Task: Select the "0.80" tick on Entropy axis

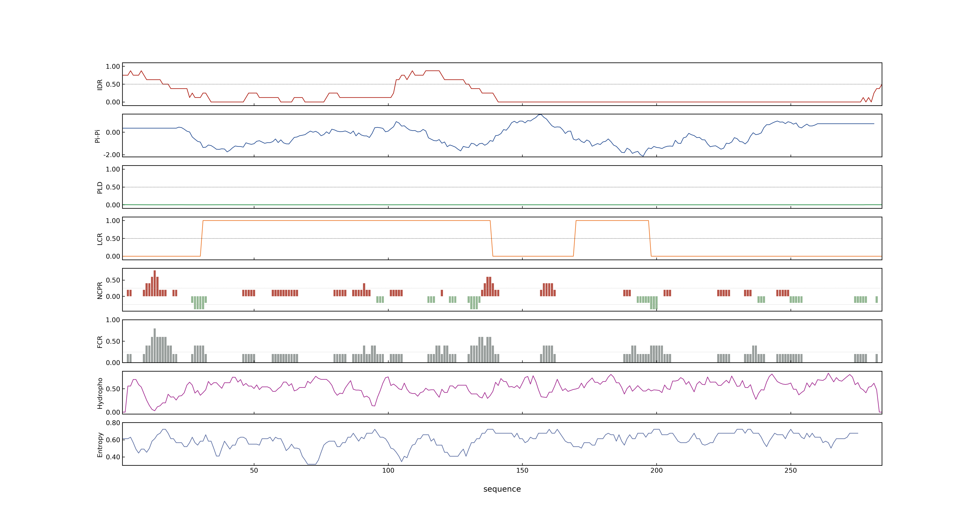Action: (113, 423)
